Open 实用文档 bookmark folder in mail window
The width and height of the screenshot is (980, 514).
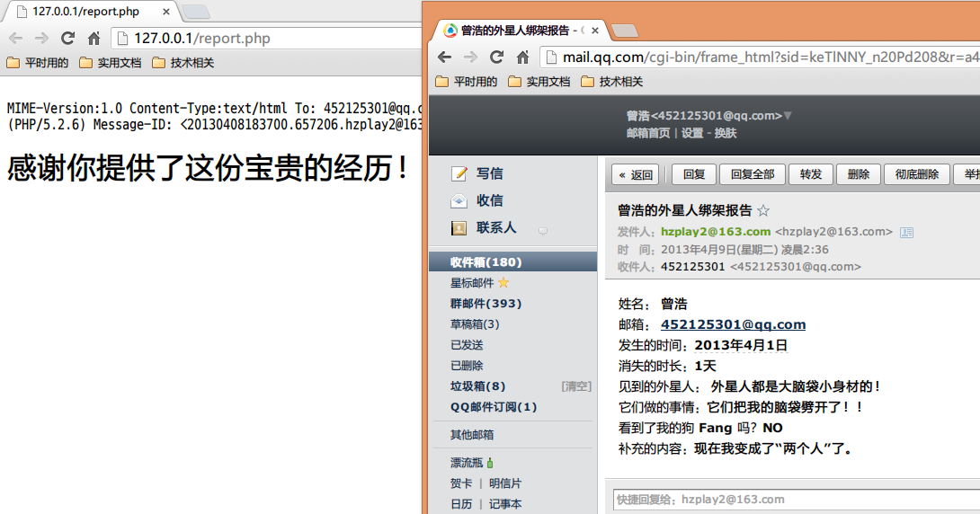point(539,82)
